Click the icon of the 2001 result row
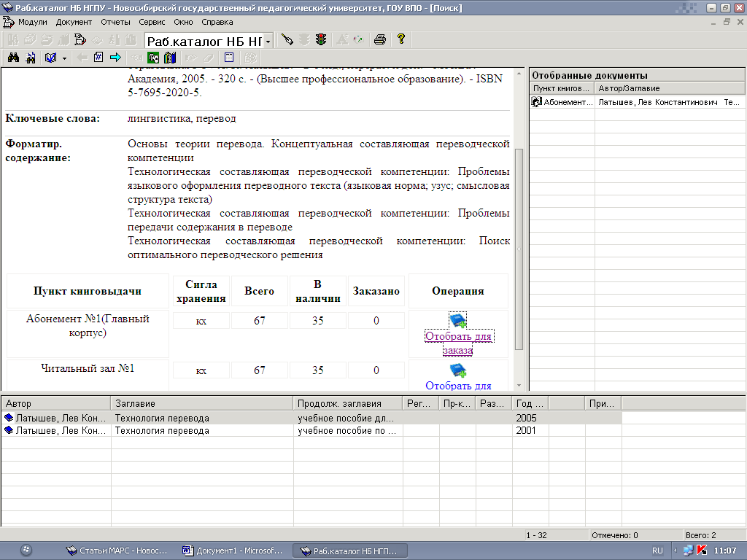747x560 pixels. click(9, 430)
